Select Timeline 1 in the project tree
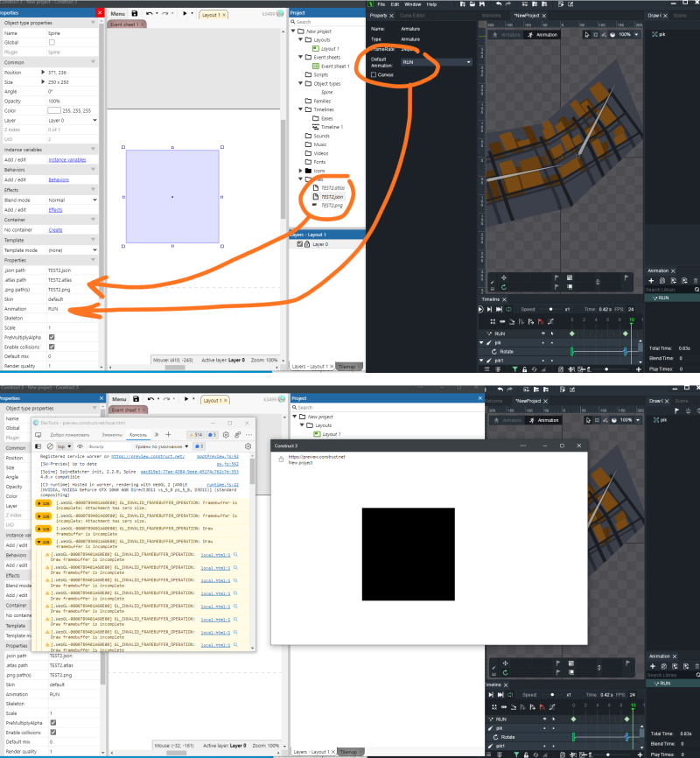The width and height of the screenshot is (700, 758). click(330, 127)
